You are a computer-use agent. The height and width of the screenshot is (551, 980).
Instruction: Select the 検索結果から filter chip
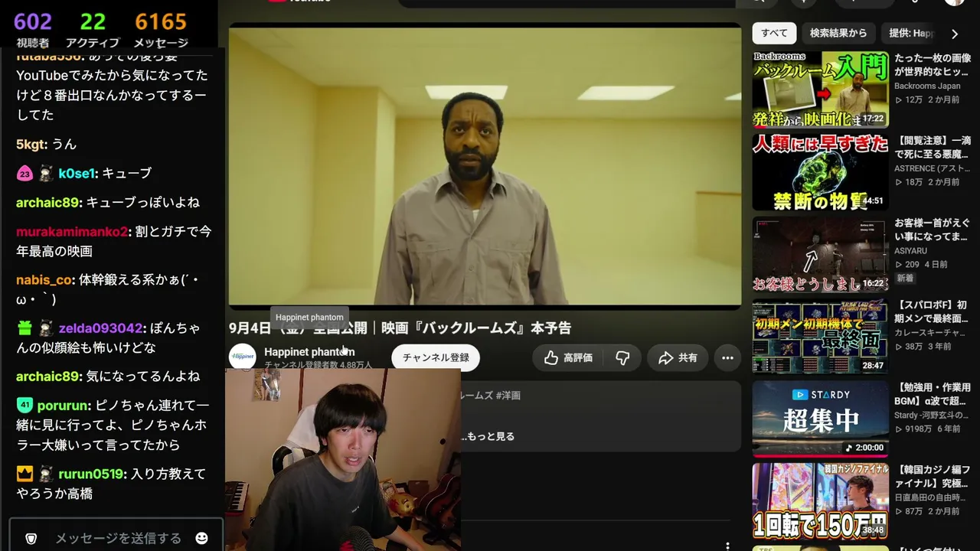838,34
